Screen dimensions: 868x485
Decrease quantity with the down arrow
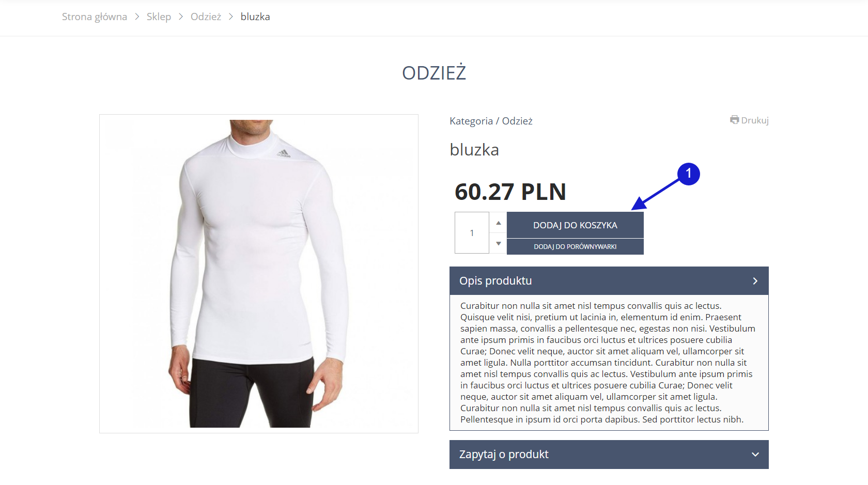pyautogui.click(x=499, y=243)
